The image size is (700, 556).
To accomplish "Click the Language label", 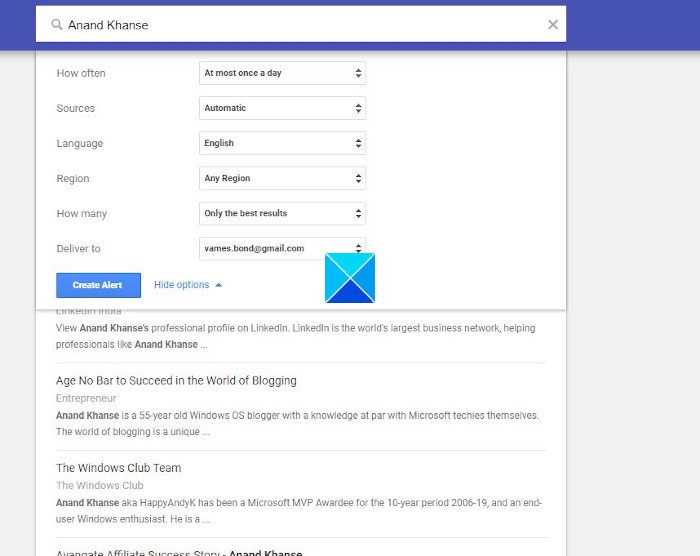I will click(79, 143).
